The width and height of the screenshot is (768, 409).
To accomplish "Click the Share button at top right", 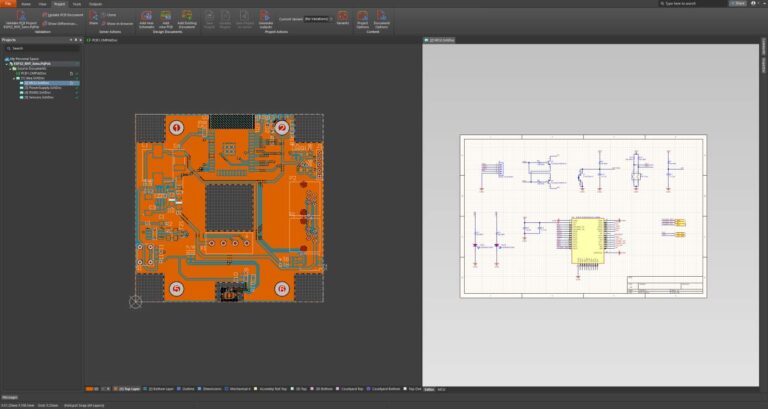I will [x=738, y=3].
